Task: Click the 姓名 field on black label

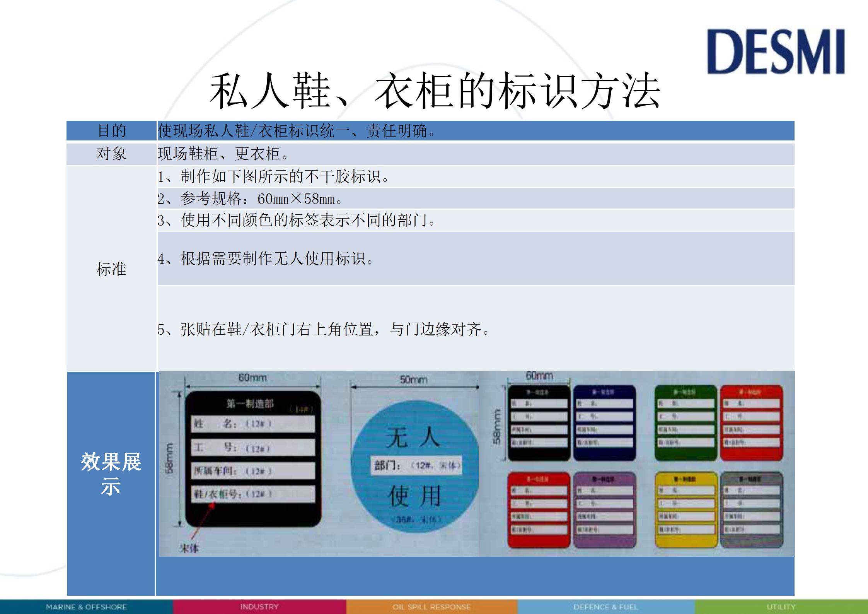Action: [253, 424]
